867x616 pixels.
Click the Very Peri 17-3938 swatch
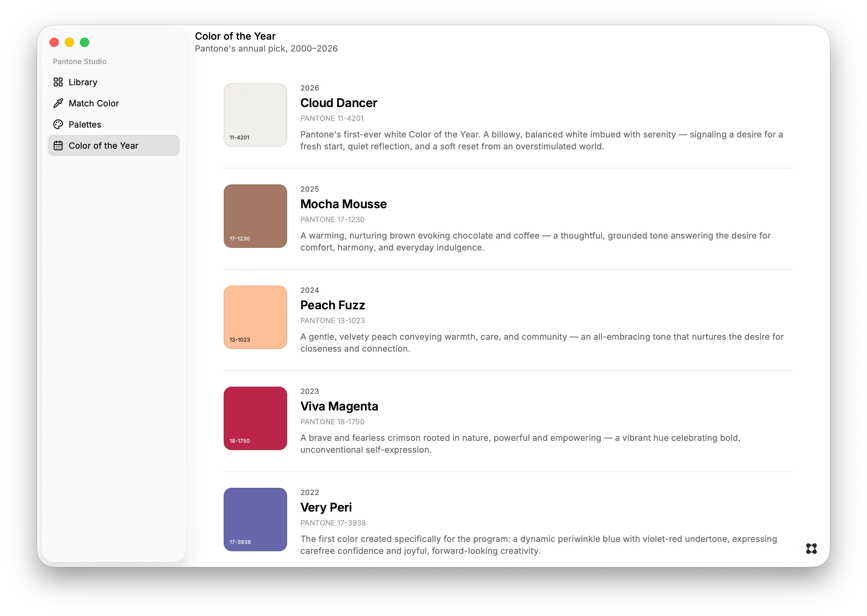tap(255, 520)
